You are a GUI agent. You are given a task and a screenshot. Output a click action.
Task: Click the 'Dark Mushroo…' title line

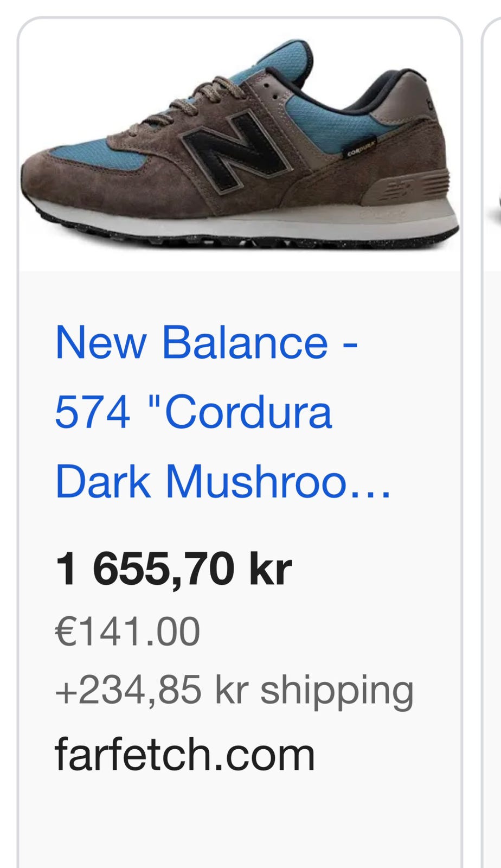[222, 481]
